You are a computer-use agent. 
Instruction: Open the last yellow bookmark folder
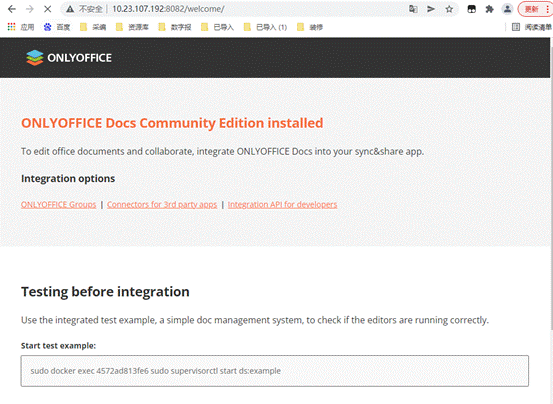(x=310, y=27)
